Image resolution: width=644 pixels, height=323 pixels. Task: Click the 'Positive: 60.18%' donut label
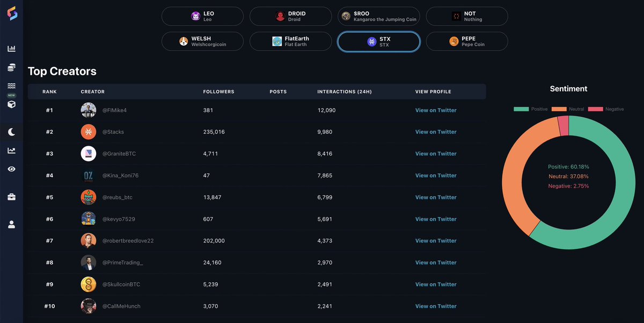(x=569, y=167)
